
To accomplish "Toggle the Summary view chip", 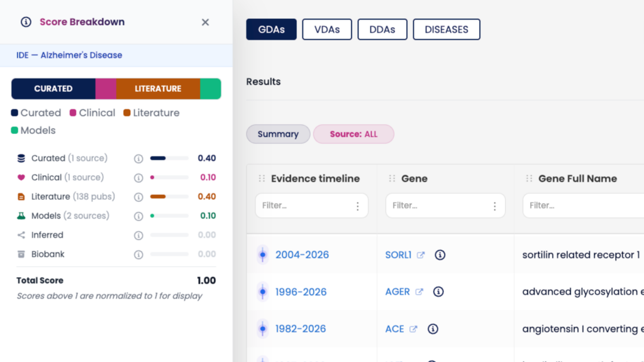I will pyautogui.click(x=278, y=134).
